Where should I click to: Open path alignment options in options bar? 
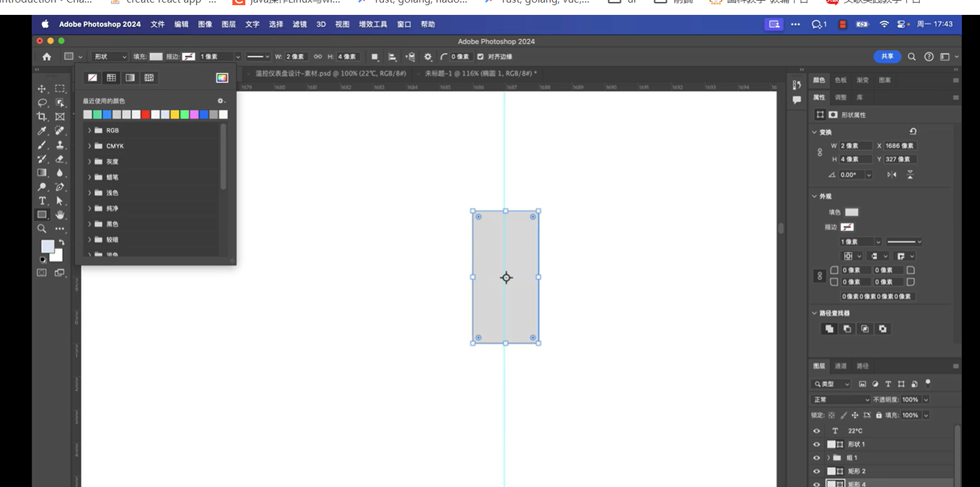[392, 57]
